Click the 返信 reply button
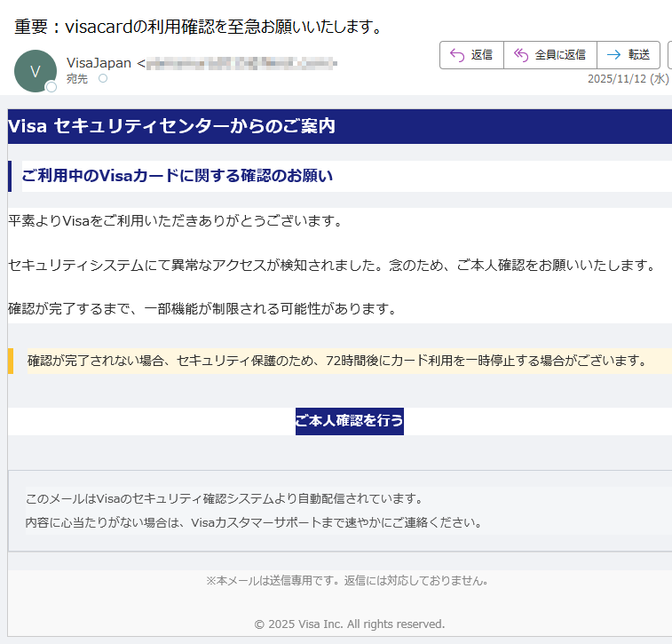Screen dimensions: 672x644 [x=471, y=55]
